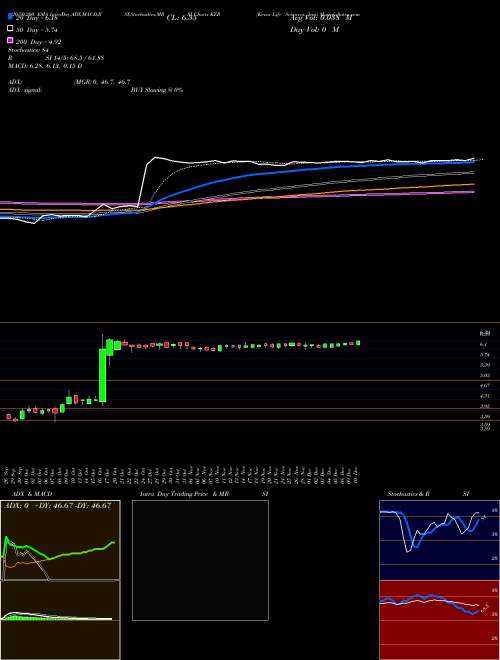Screen dimensions: 500x660
Task: Click the 'BUY Slowing @ 0%' signal text
Action: coord(157,90)
